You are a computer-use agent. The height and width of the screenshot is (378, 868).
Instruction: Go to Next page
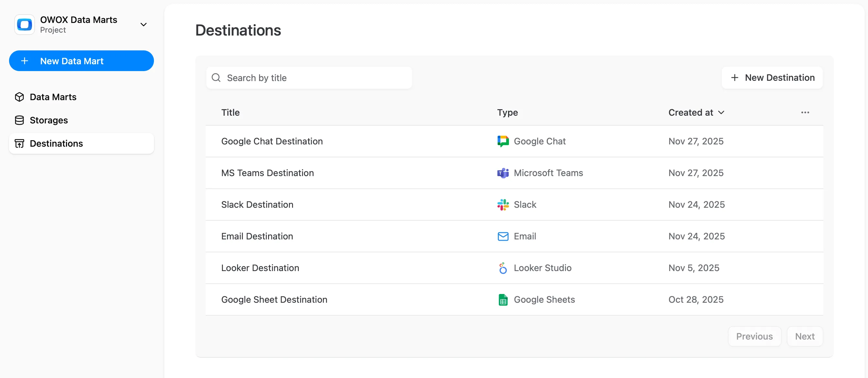[805, 336]
